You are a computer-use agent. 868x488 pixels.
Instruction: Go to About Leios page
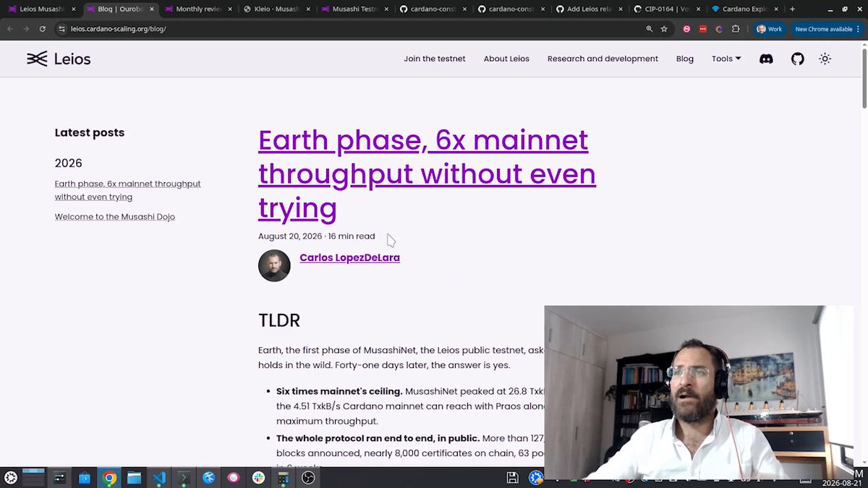tap(506, 59)
